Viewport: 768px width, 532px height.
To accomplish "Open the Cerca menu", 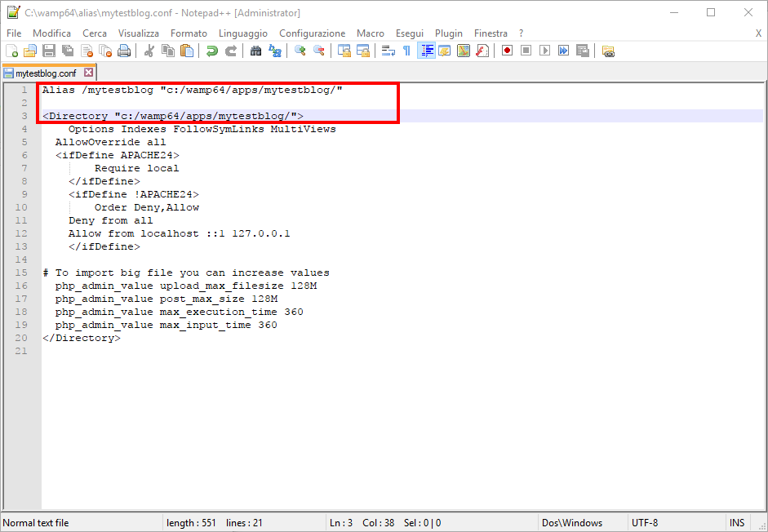I will coord(95,33).
